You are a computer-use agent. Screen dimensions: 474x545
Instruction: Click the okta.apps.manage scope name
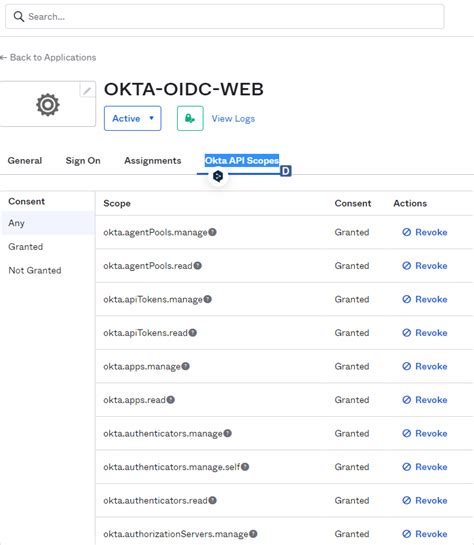(x=142, y=366)
